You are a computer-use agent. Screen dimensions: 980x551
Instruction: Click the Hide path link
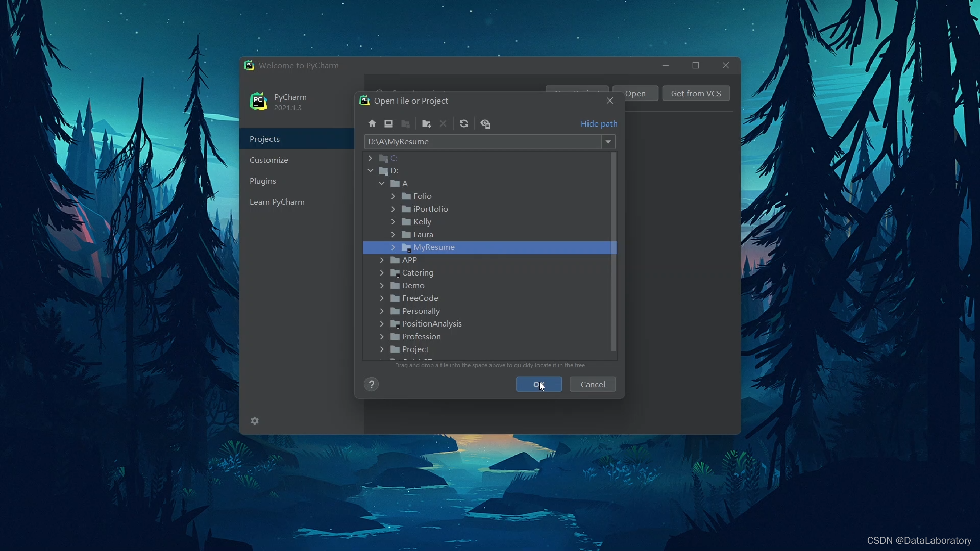(599, 124)
